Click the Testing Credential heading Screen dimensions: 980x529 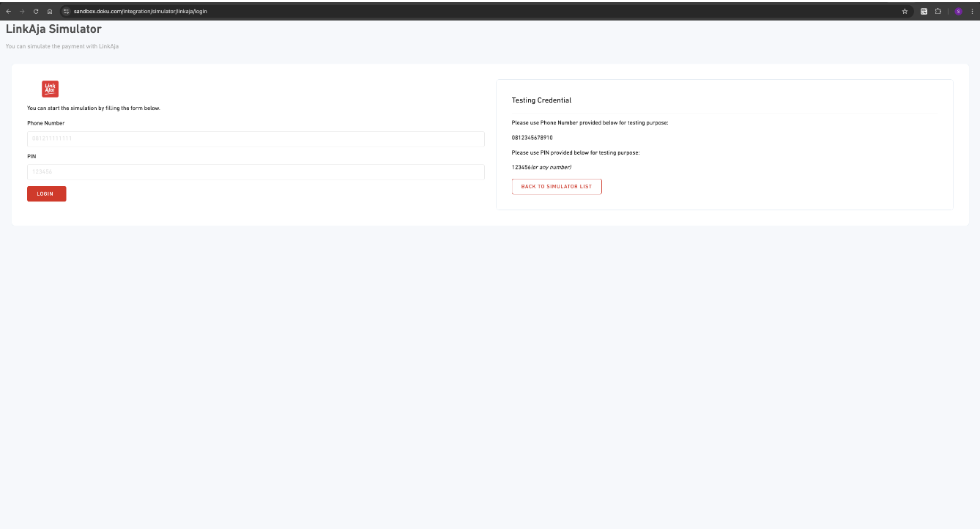point(541,100)
